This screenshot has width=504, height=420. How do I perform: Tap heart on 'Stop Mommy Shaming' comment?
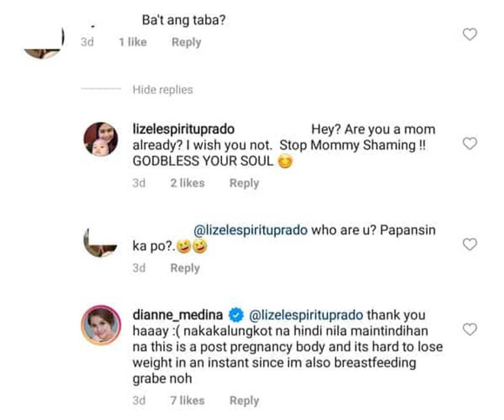470,144
